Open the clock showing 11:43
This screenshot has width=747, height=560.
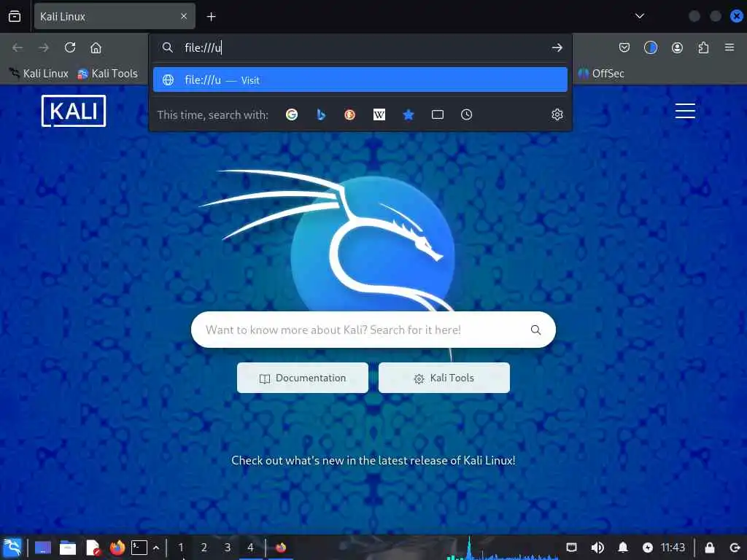click(x=673, y=548)
